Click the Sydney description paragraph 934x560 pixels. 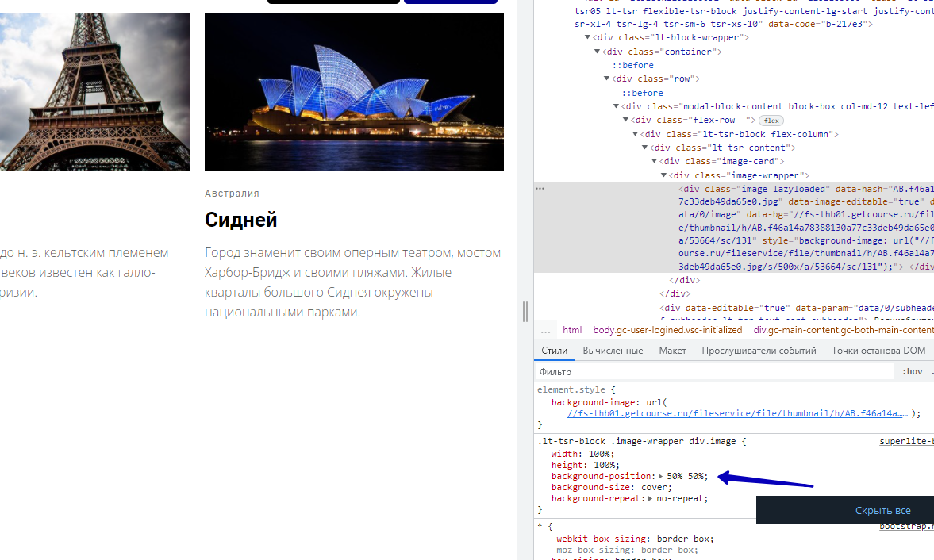pos(352,282)
